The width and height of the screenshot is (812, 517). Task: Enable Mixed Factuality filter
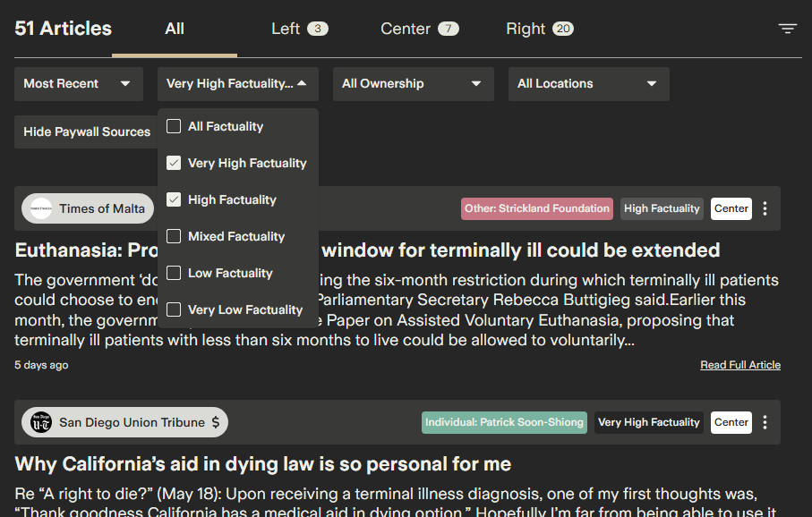[x=174, y=236]
